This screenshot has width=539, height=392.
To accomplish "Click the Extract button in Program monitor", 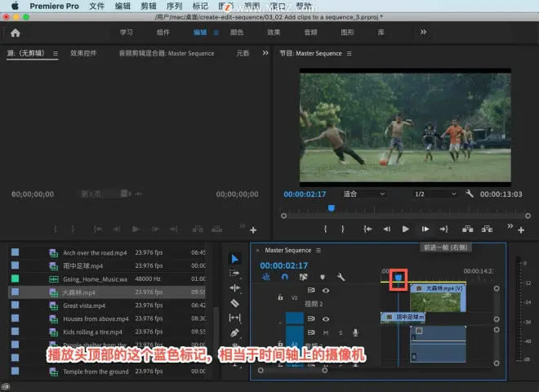I will pos(487,229).
